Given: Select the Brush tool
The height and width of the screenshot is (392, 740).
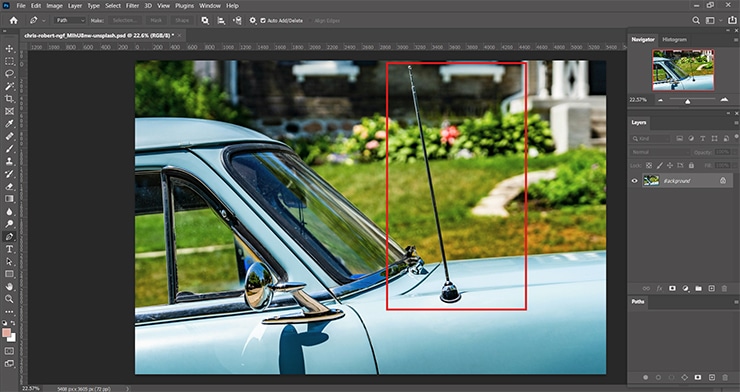Looking at the screenshot, I should 9,149.
